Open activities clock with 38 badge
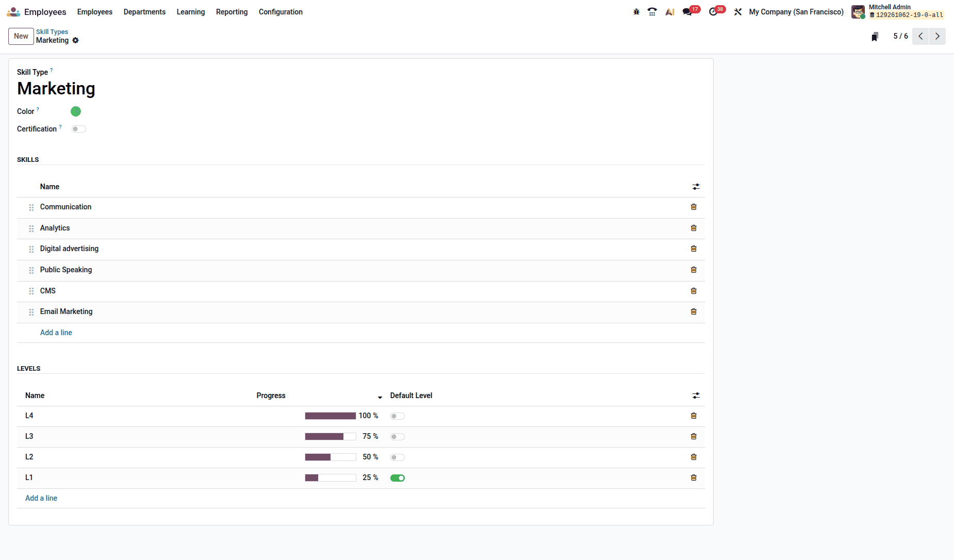This screenshot has width=954, height=560. [717, 11]
